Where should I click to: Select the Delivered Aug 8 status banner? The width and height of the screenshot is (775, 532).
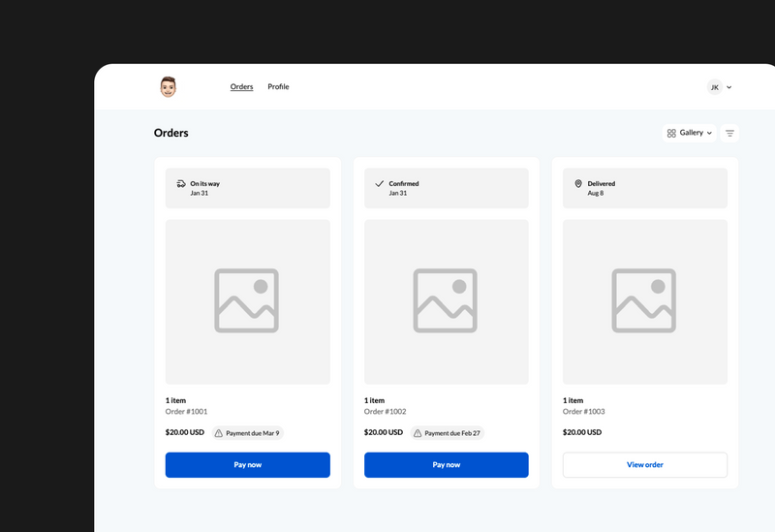click(x=644, y=188)
